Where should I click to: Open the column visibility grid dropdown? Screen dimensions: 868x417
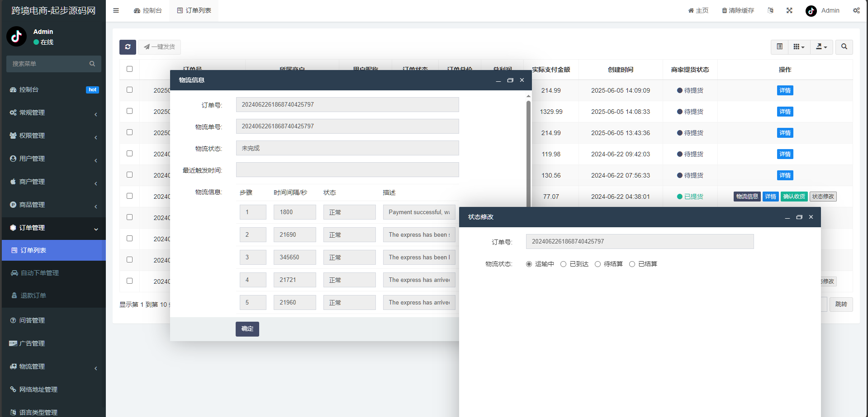(x=799, y=47)
